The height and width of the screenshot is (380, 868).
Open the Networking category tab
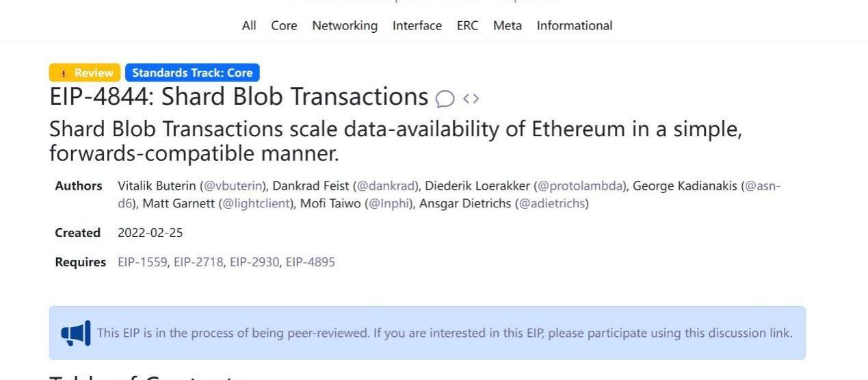pos(345,26)
